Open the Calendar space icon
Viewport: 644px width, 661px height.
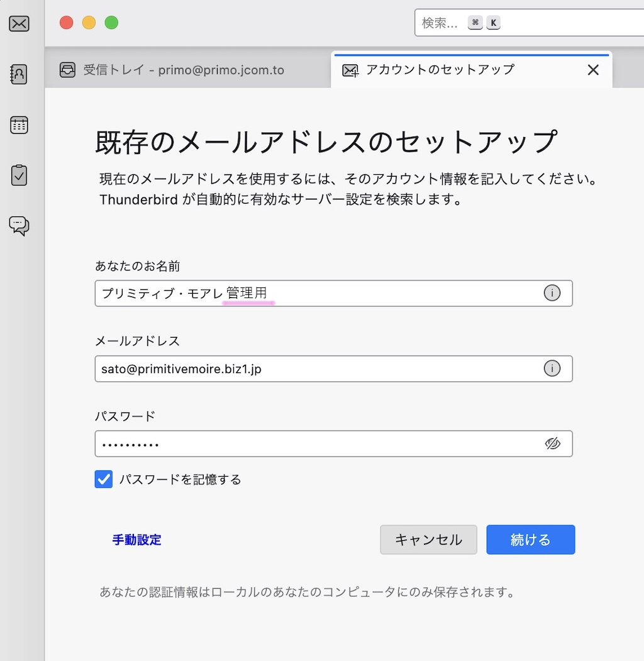[x=19, y=125]
